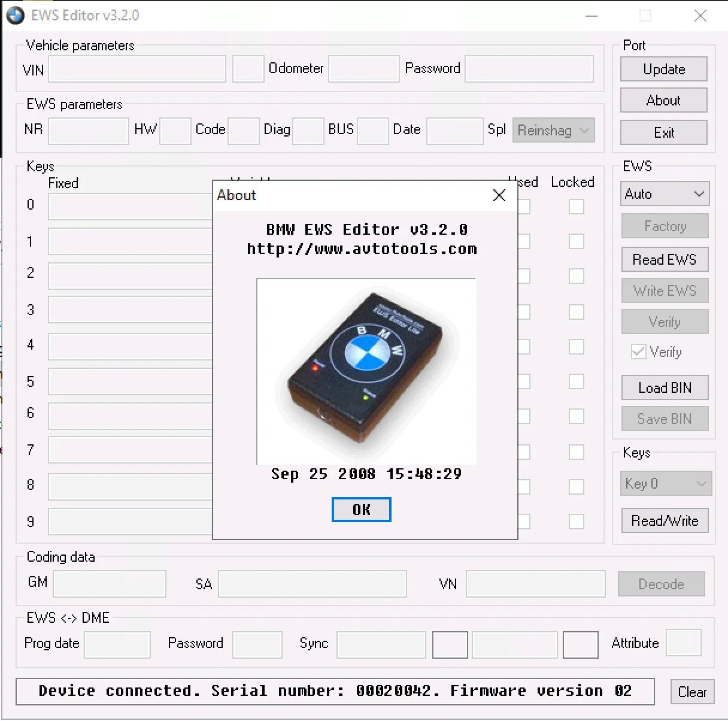Click the Verify button
The image size is (728, 721).
pos(665,322)
